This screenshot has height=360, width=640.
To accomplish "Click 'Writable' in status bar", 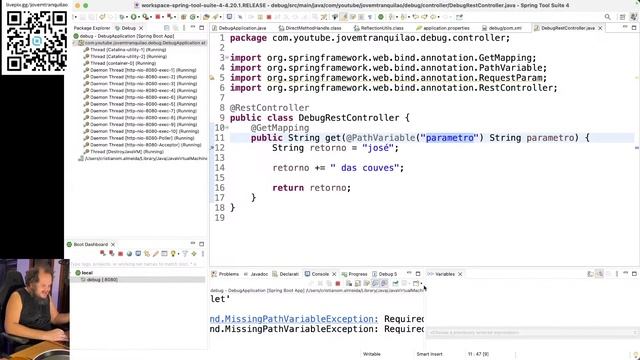I will pos(371,354).
